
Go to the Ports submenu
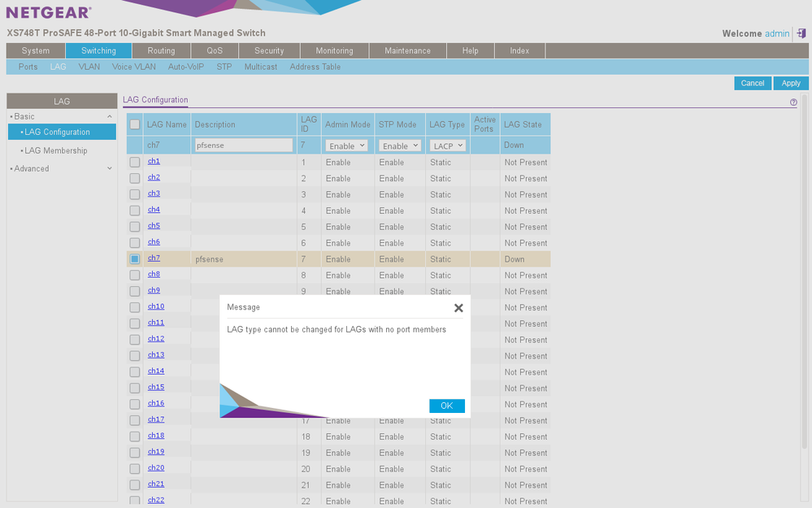(28, 67)
